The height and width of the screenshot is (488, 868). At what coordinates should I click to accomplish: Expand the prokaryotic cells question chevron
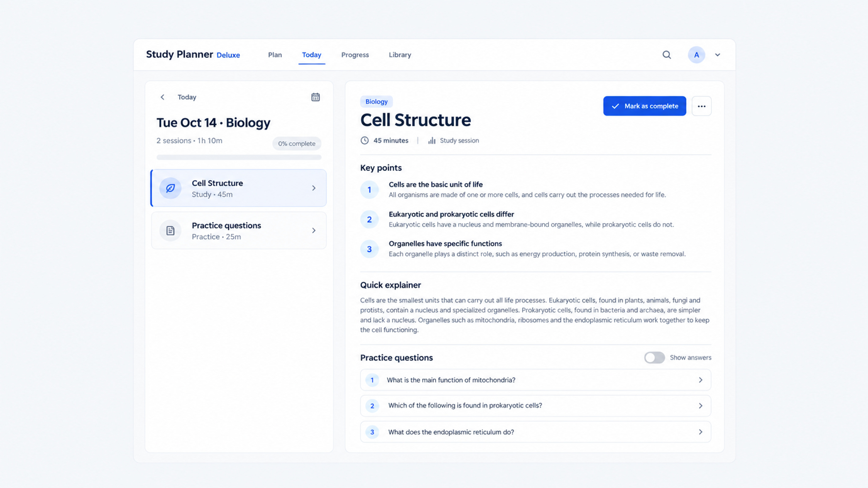click(701, 406)
